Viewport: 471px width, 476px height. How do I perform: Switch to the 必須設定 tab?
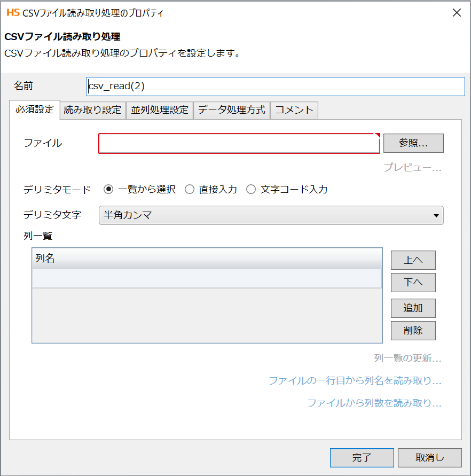[x=35, y=110]
